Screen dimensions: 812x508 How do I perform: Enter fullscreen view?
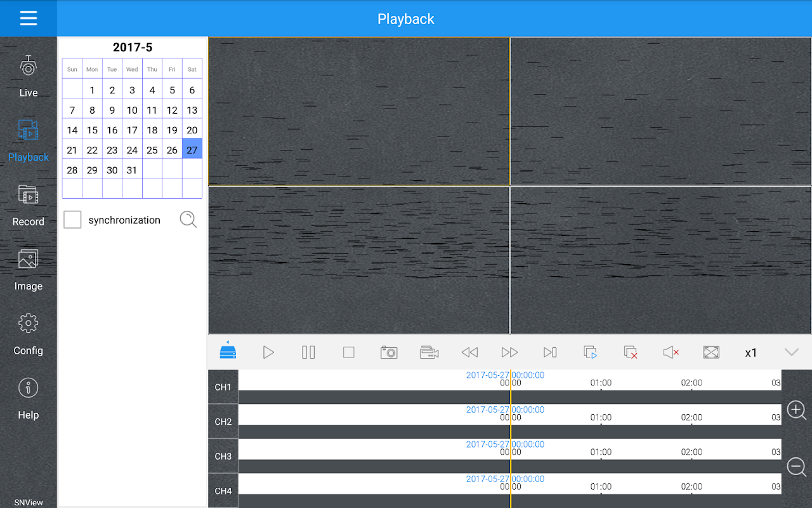click(711, 352)
